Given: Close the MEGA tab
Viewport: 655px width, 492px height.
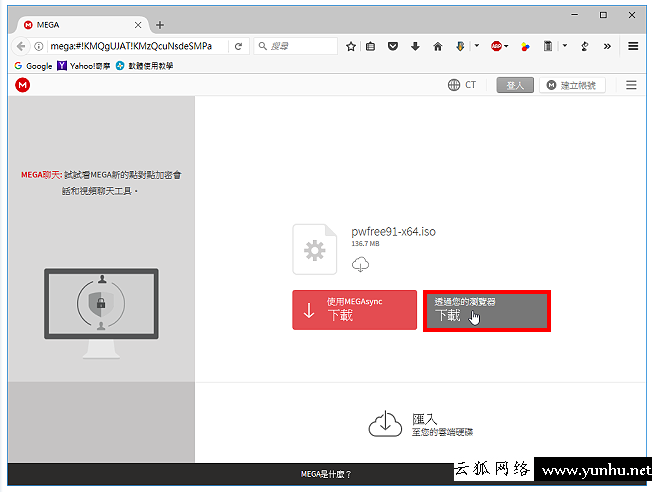Looking at the screenshot, I should click(138, 25).
